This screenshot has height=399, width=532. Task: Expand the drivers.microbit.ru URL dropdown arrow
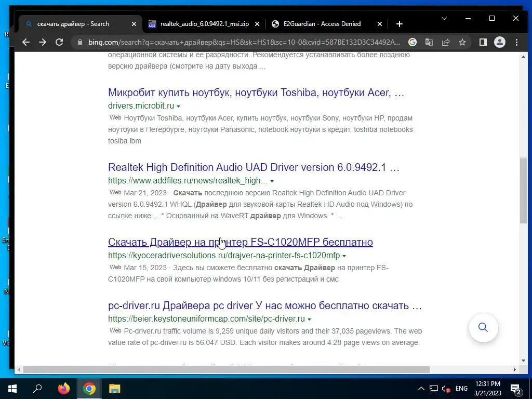click(179, 106)
